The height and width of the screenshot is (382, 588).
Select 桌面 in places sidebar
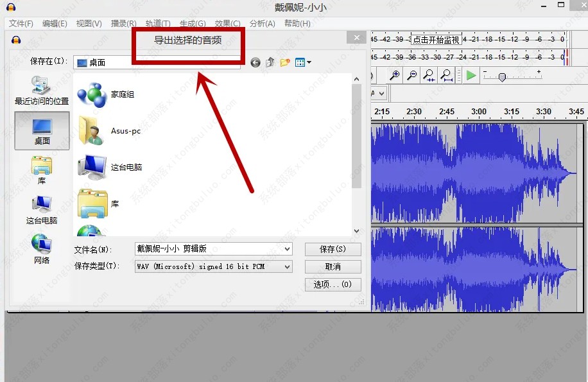tap(42, 131)
